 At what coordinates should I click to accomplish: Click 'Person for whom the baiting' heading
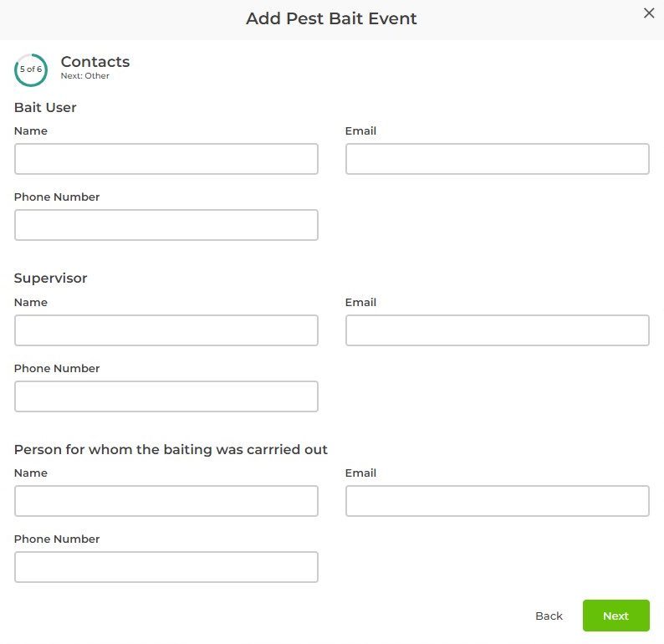click(171, 449)
